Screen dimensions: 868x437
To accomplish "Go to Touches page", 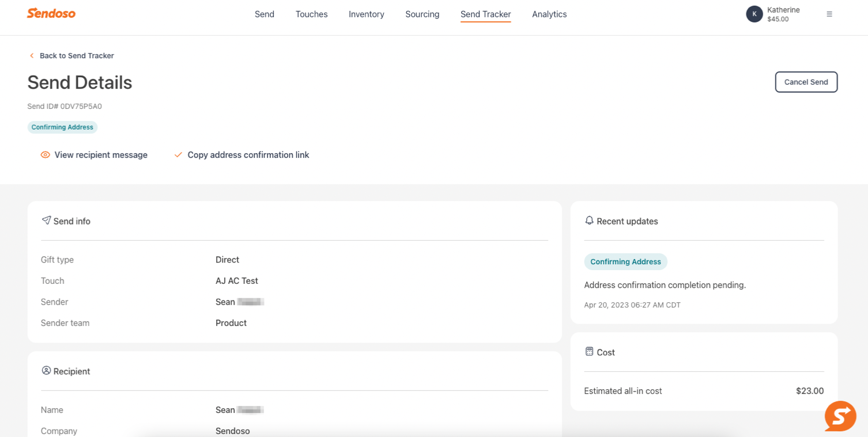I will 311,14.
